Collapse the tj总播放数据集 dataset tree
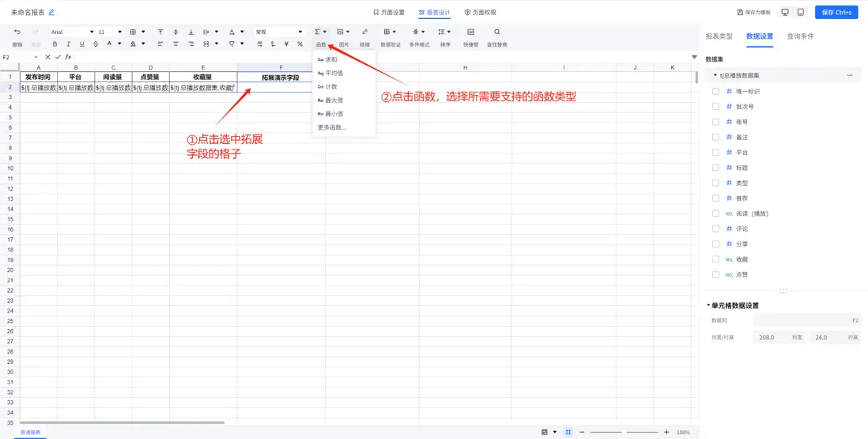Viewport: 868px width, 439px height. pos(715,75)
